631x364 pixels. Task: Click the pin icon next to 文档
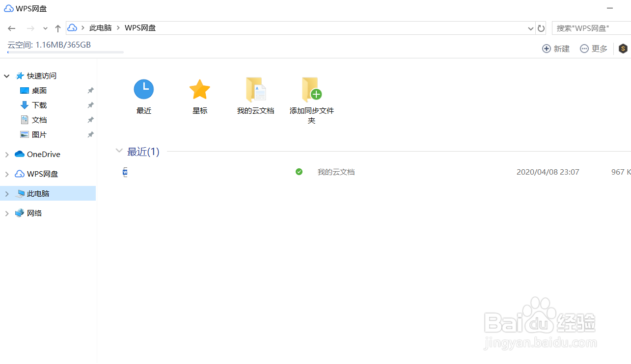click(90, 120)
